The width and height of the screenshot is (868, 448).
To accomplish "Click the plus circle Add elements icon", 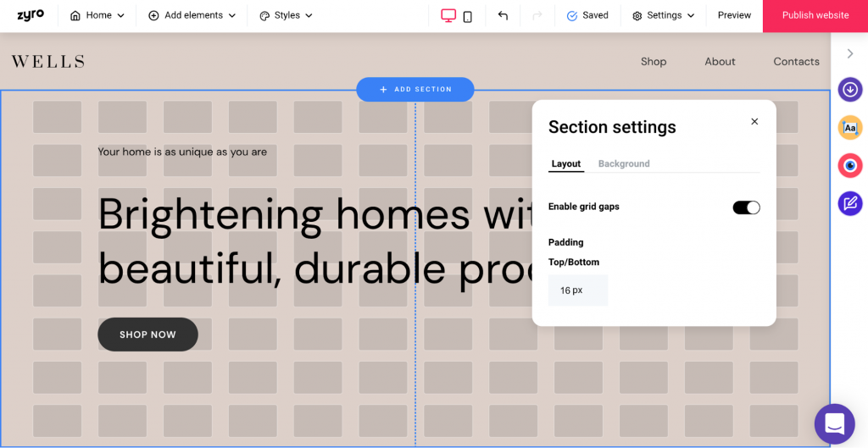I will (x=153, y=15).
